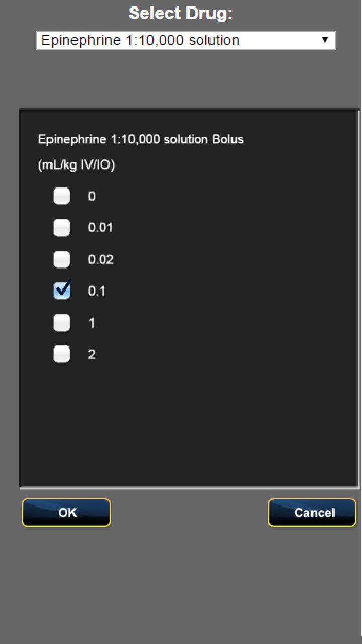Image resolution: width=362 pixels, height=644 pixels.
Task: Click the label text for dose 2
Action: click(92, 355)
